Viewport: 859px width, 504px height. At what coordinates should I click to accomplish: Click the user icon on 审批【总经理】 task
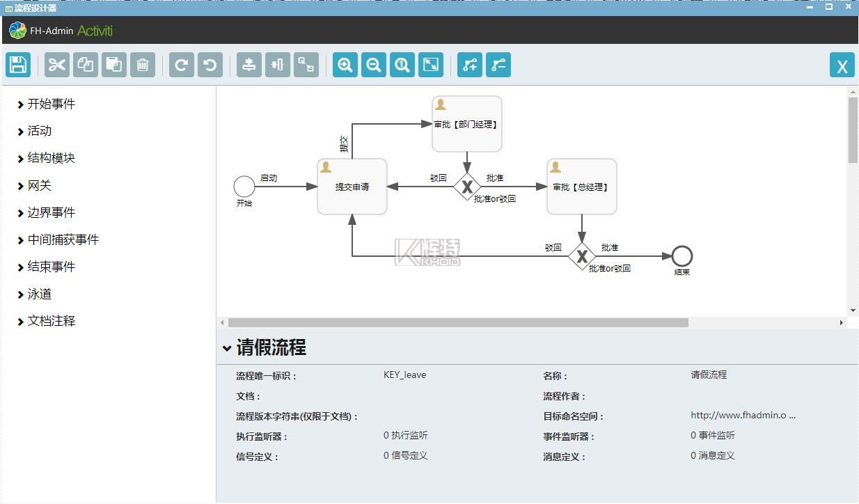tap(555, 167)
